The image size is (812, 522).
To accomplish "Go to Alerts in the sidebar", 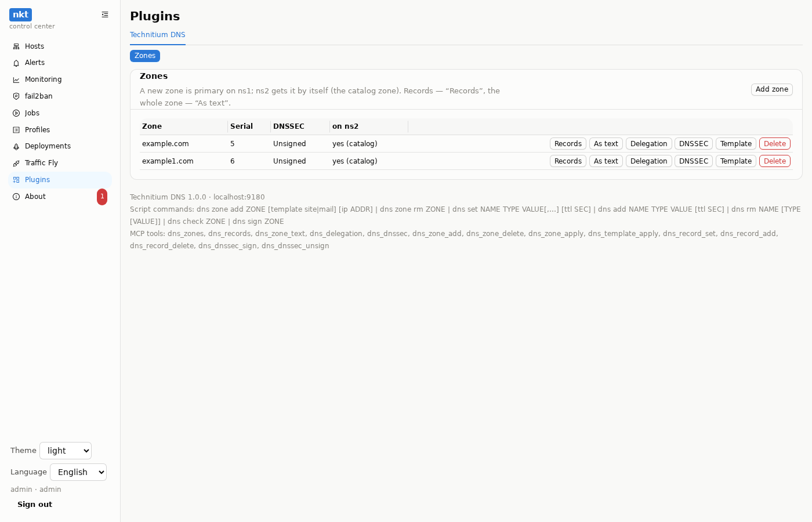I will pyautogui.click(x=60, y=63).
